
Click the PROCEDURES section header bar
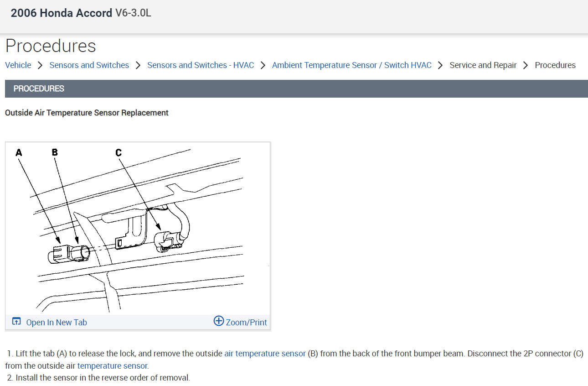pos(296,89)
